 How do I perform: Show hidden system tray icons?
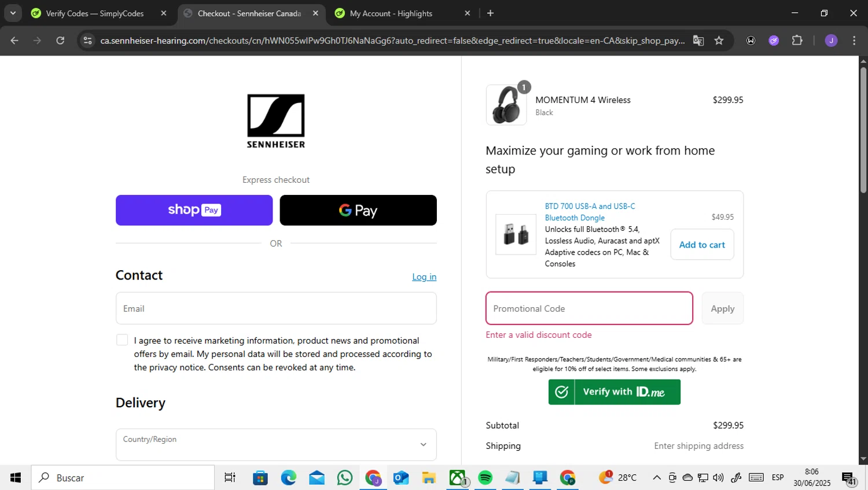657,478
